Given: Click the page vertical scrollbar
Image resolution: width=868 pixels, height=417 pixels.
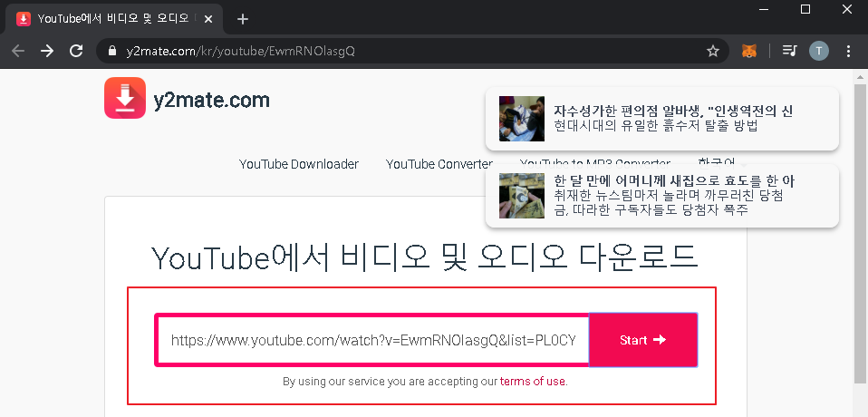Looking at the screenshot, I should pyautogui.click(x=859, y=236).
